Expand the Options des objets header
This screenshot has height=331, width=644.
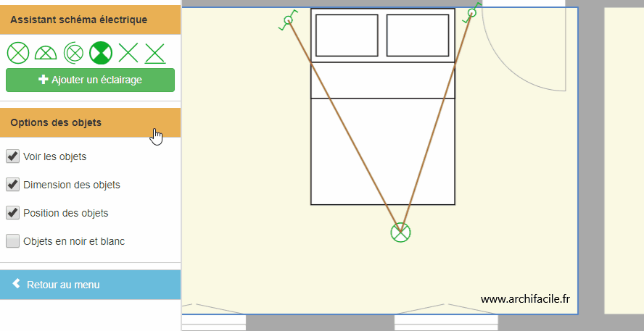tap(90, 122)
